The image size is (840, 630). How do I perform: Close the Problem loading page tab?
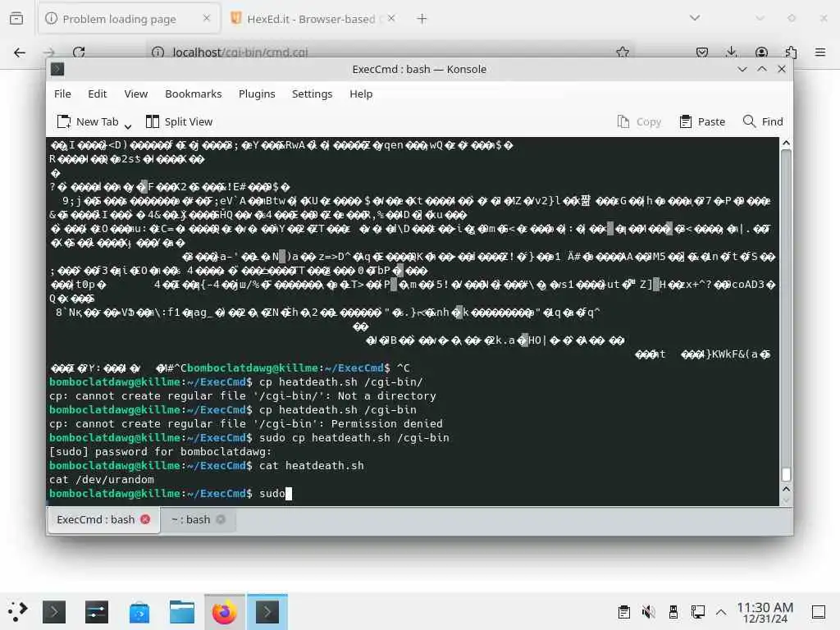207,18
